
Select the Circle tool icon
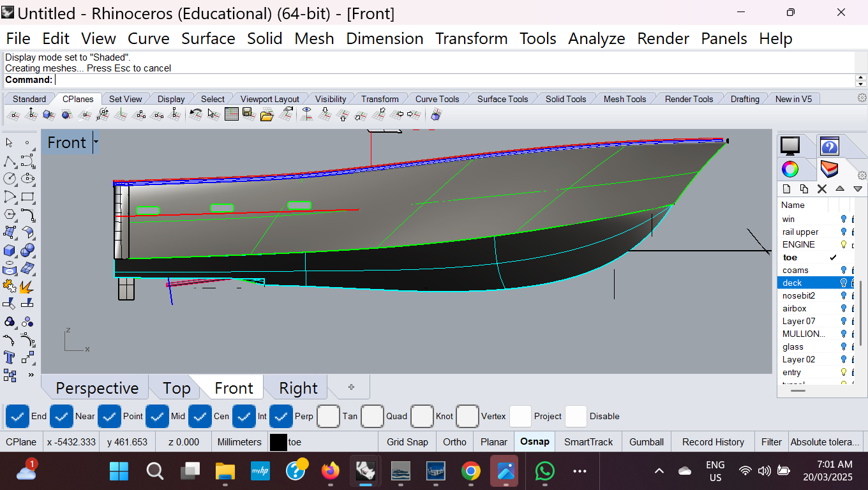tap(10, 179)
